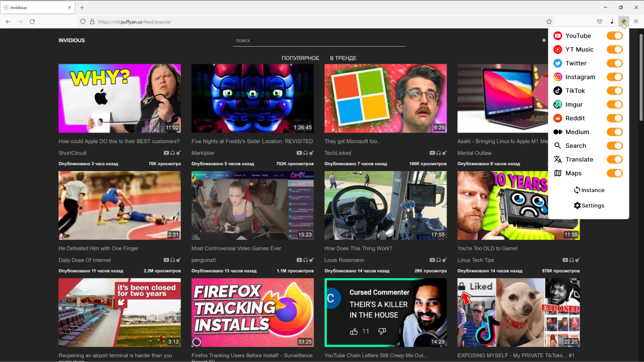Select the Invidious browser tab

click(x=38, y=8)
